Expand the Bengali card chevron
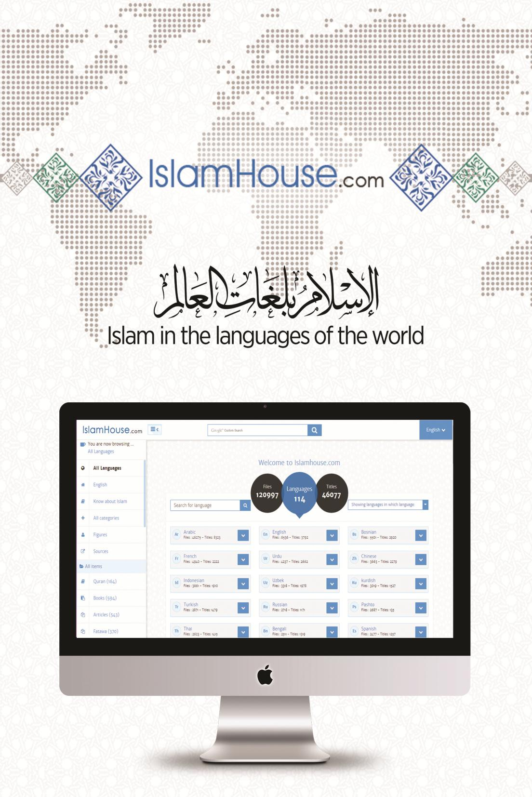 [x=332, y=632]
